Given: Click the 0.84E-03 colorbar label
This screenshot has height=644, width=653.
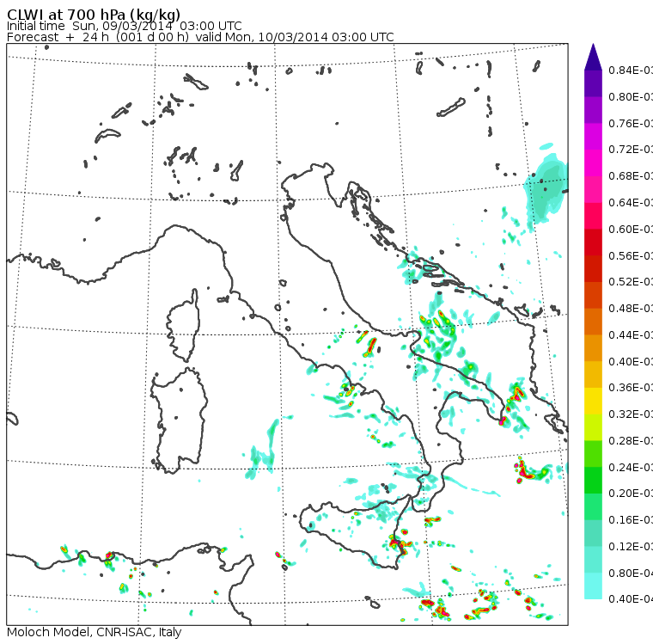Looking at the screenshot, I should [x=631, y=71].
